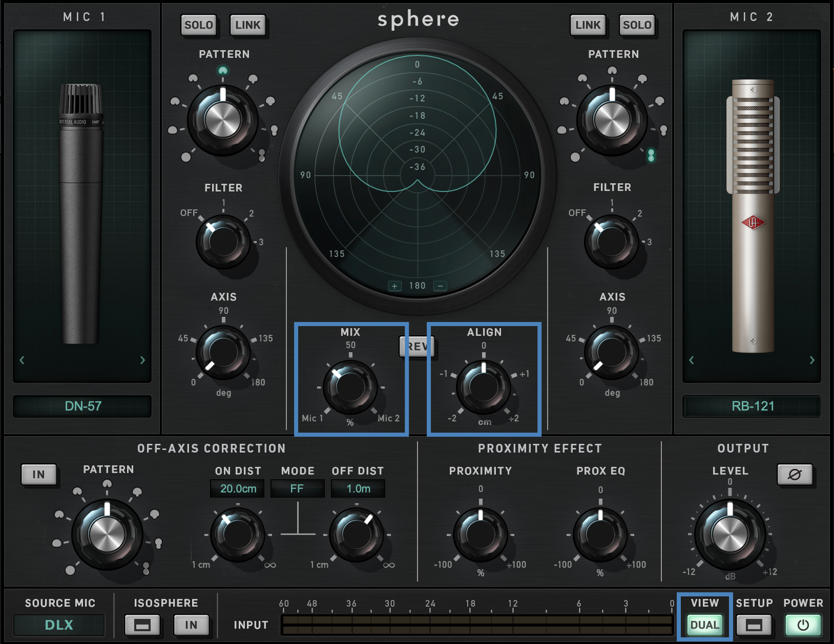
Task: Select next Mic 1 model with right arrow
Action: coord(142,360)
